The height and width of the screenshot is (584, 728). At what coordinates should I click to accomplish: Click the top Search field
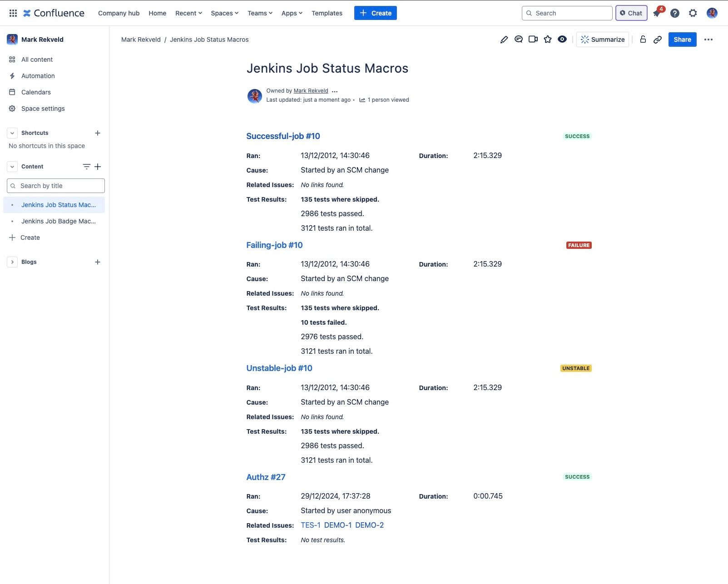point(567,13)
